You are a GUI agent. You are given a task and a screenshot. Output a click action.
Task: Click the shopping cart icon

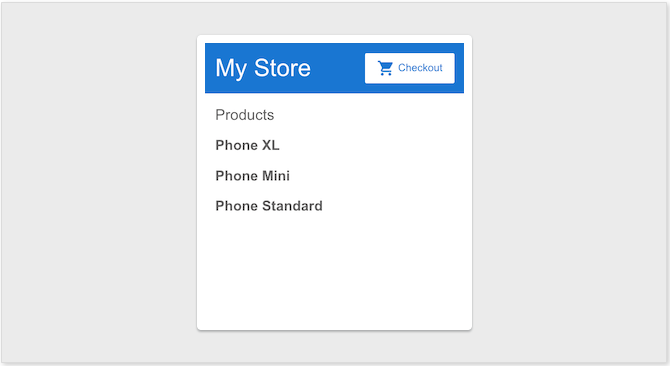tap(385, 68)
